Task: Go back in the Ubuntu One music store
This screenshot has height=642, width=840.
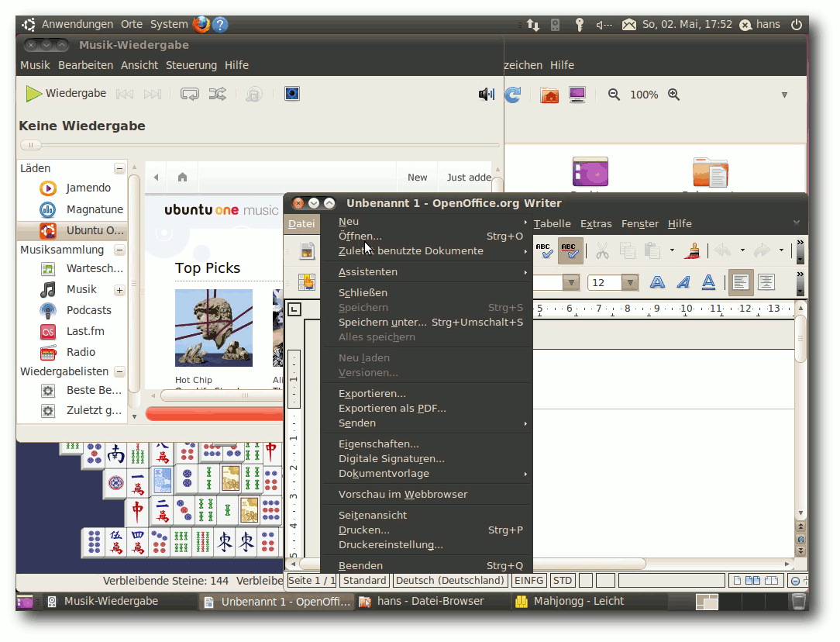Action: point(156,177)
